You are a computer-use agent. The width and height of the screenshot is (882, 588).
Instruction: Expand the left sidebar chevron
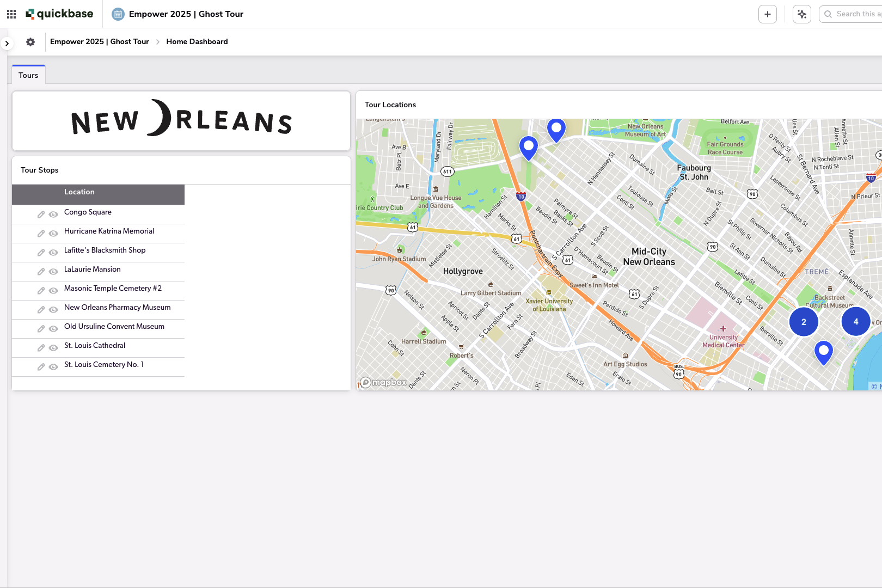click(7, 43)
